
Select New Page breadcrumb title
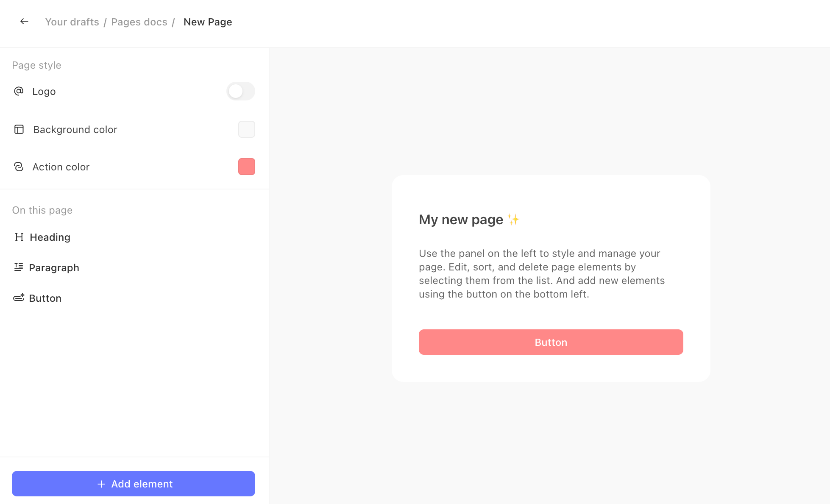tap(208, 22)
